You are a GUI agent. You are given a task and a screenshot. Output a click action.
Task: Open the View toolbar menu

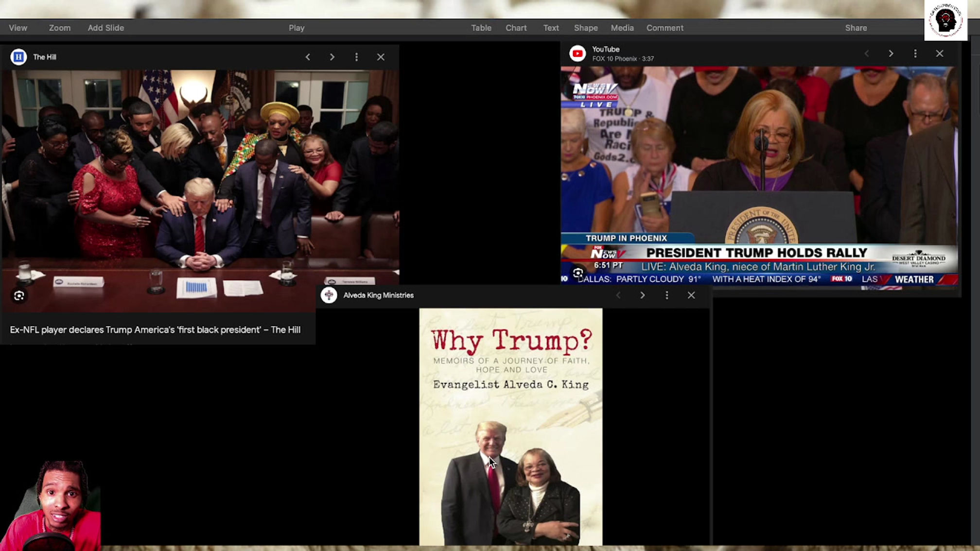click(18, 28)
